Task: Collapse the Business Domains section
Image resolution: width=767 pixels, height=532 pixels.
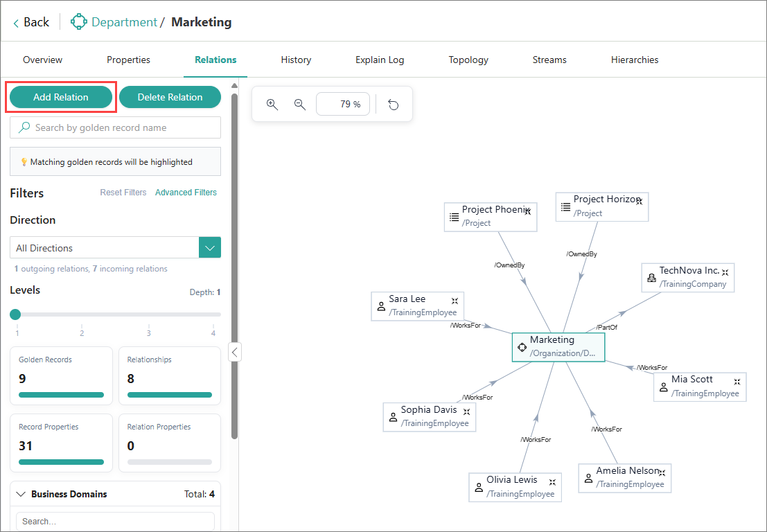Action: point(21,495)
